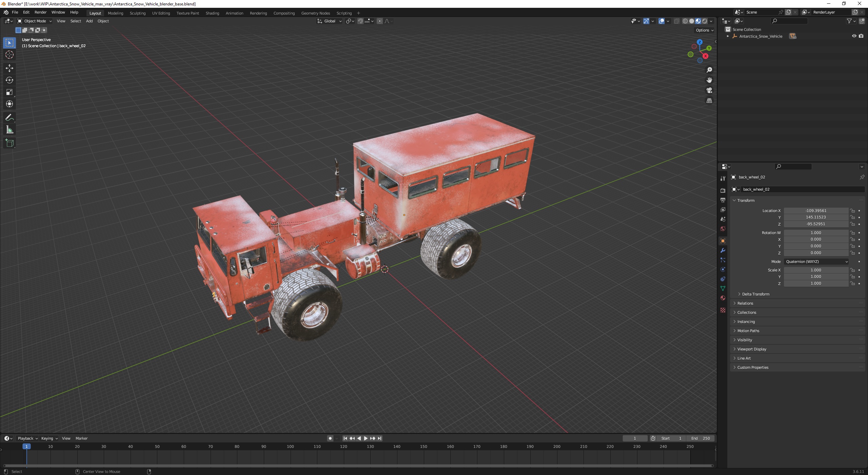This screenshot has height=475, width=868.
Task: Click the Proportional Editing icon in toolbar
Action: [379, 21]
